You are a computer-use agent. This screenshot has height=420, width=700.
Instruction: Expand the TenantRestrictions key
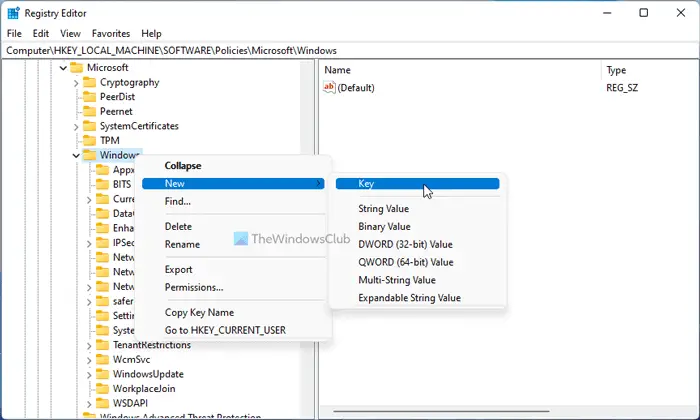[x=89, y=346]
